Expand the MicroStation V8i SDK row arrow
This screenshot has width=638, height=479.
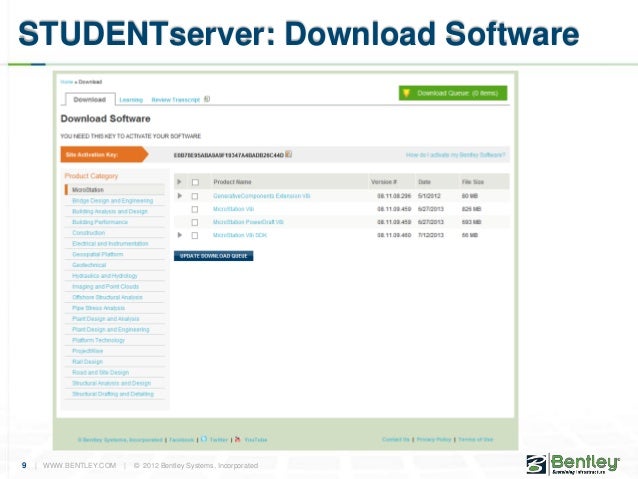coord(179,235)
